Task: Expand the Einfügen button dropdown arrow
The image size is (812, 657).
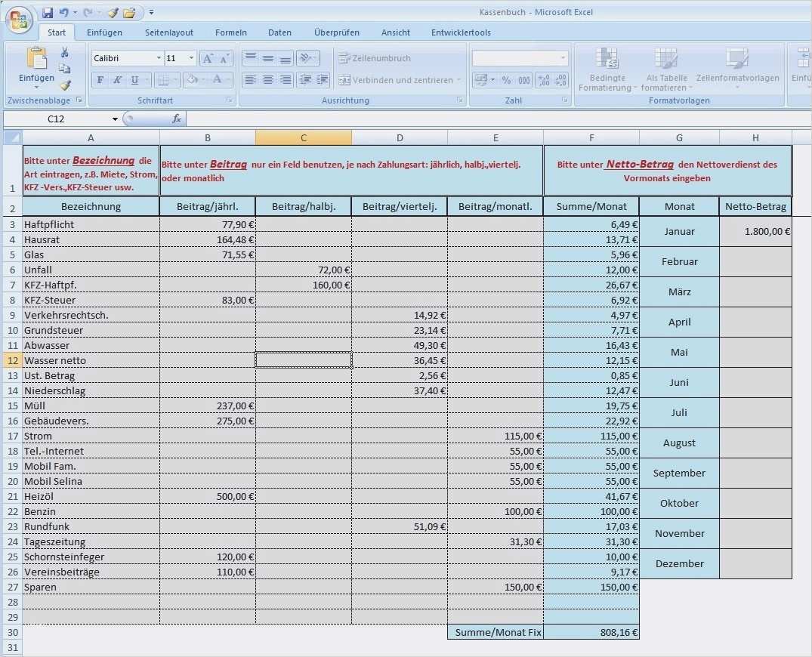Action: point(36,87)
